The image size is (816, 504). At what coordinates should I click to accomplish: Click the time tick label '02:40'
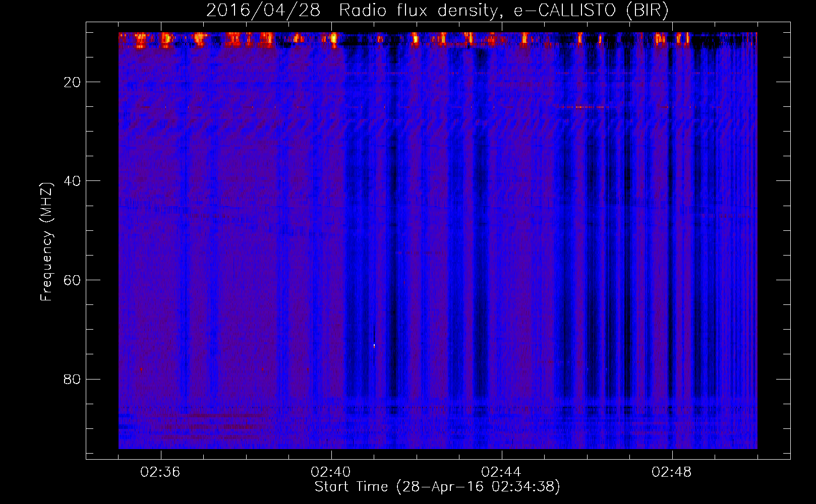(331, 472)
